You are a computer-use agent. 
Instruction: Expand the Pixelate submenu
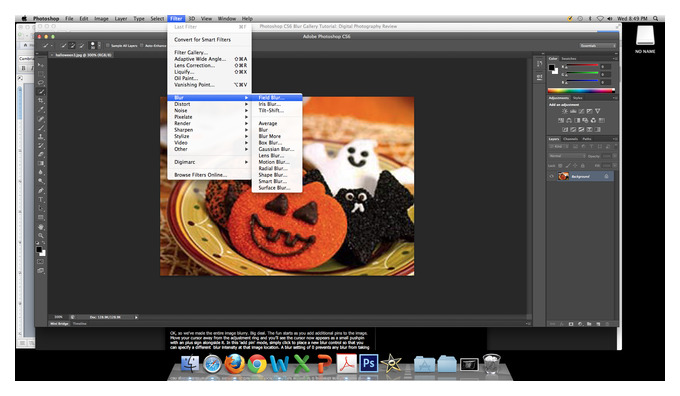(x=209, y=117)
